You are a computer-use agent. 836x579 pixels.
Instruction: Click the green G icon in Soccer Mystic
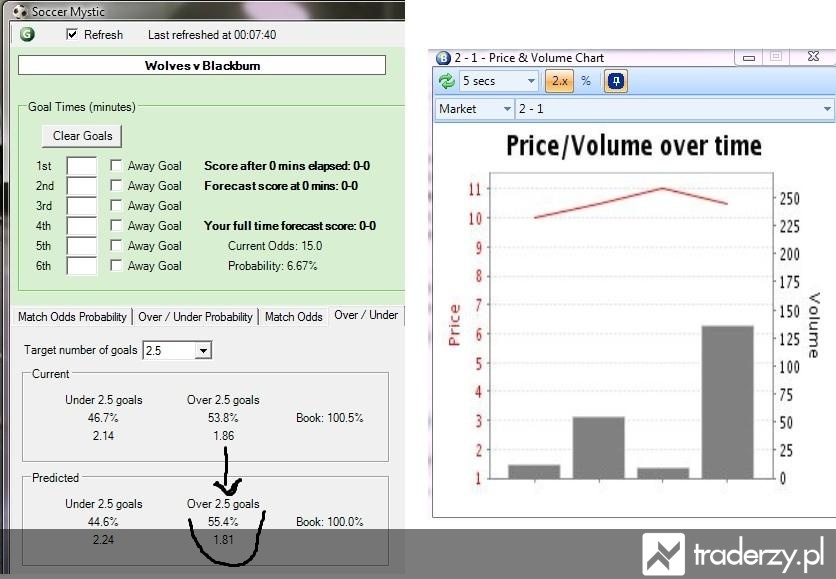(x=27, y=35)
